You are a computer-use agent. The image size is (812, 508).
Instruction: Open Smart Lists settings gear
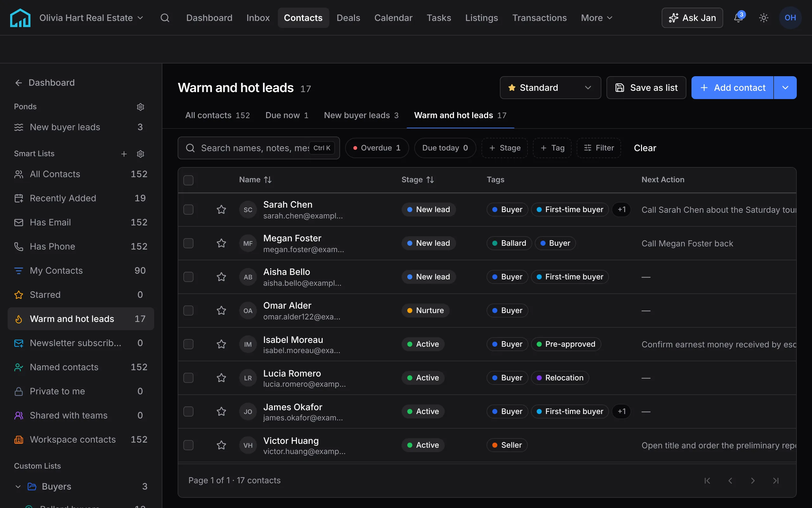(140, 154)
